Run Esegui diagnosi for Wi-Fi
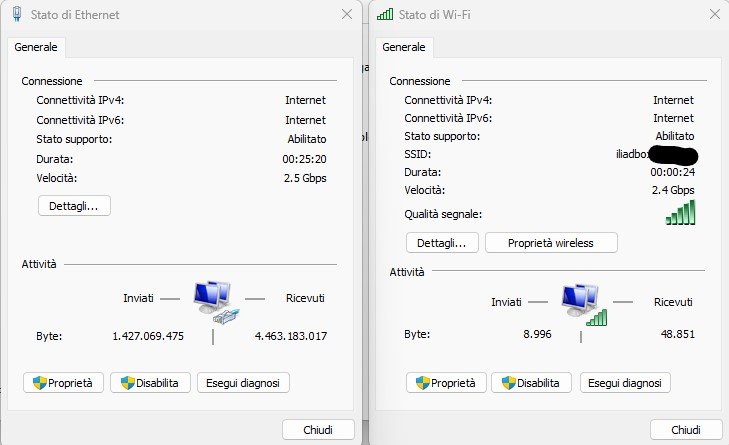Image resolution: width=729 pixels, height=445 pixels. pyautogui.click(x=625, y=383)
